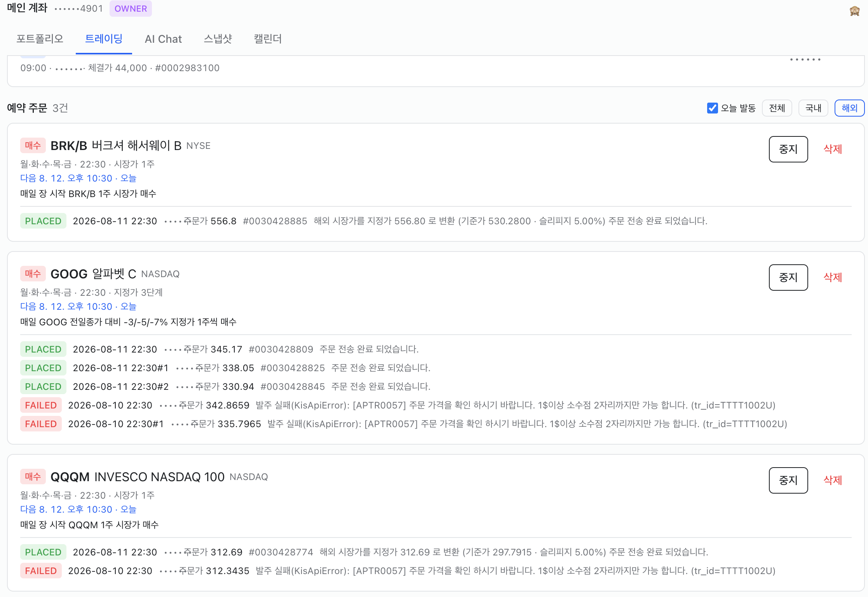Click the GOOG next run time 다음 8. 12.
This screenshot has height=597, width=868.
click(78, 307)
